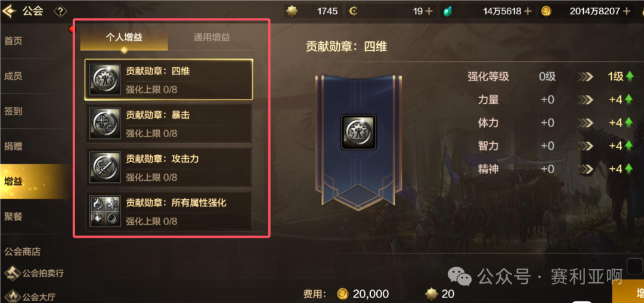The image size is (644, 303).
Task: Open the 捐赠 sidebar section
Action: click(x=13, y=146)
